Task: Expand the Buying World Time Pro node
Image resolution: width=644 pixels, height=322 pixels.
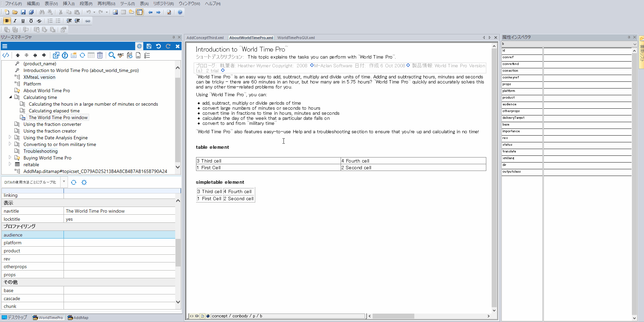Action: coord(10,157)
